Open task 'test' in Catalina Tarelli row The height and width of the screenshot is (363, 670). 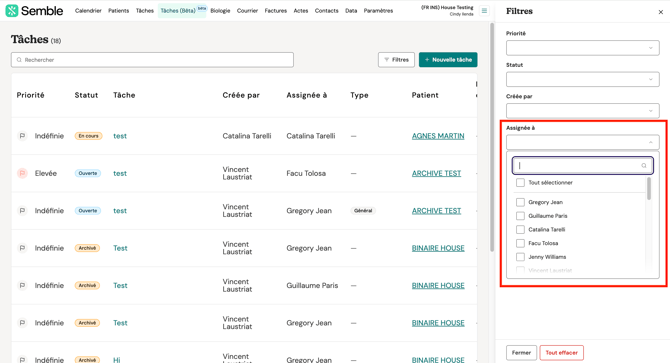(120, 136)
